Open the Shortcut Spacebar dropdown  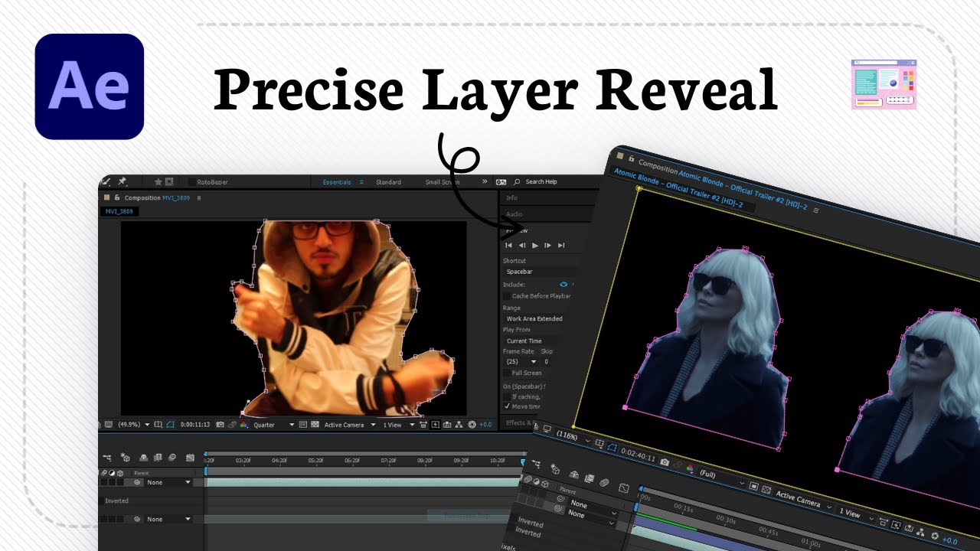click(539, 272)
